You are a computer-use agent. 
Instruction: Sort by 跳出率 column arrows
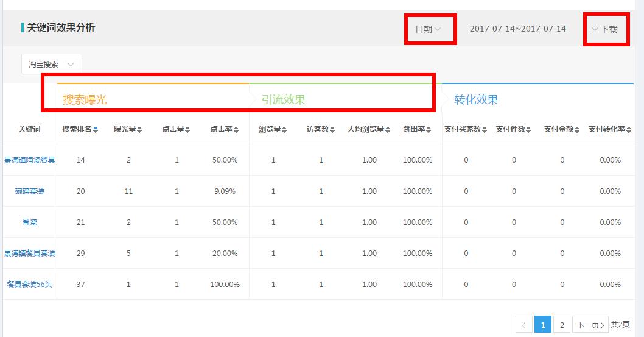click(429, 130)
